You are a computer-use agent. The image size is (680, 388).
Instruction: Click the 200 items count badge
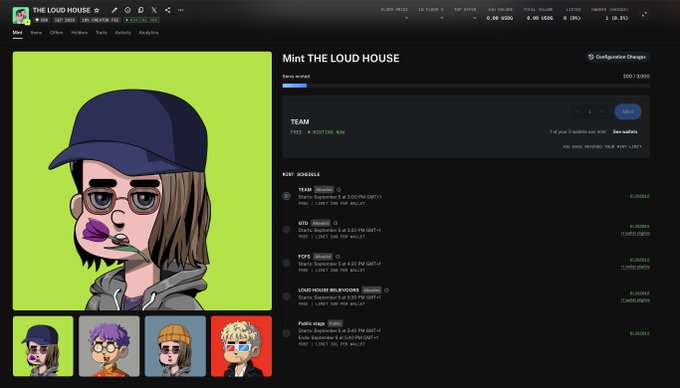pos(42,20)
